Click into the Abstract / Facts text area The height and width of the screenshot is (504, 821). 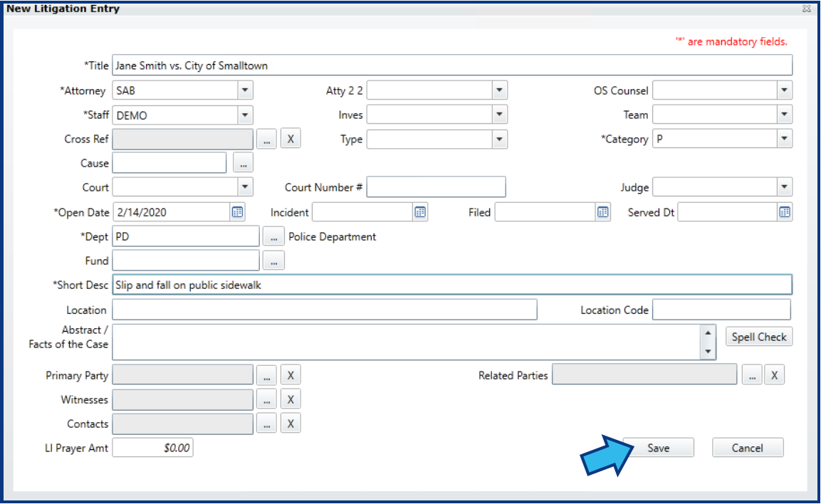[407, 342]
